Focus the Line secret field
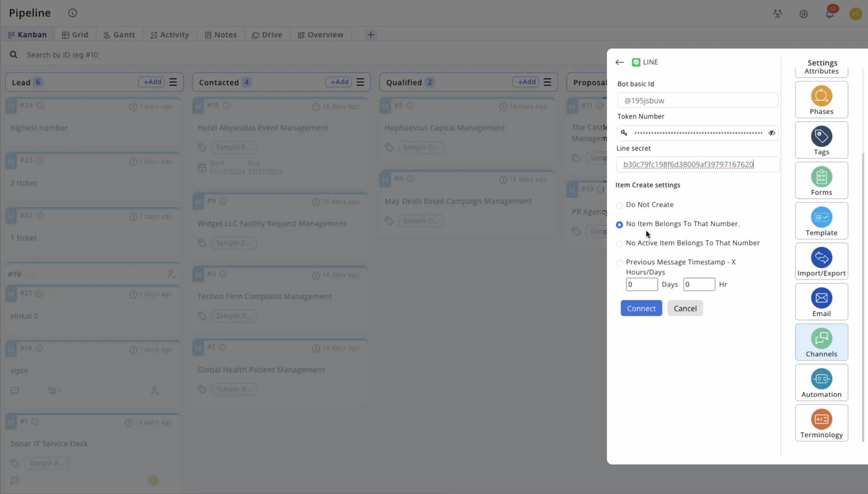This screenshot has height=494, width=868. click(x=698, y=165)
